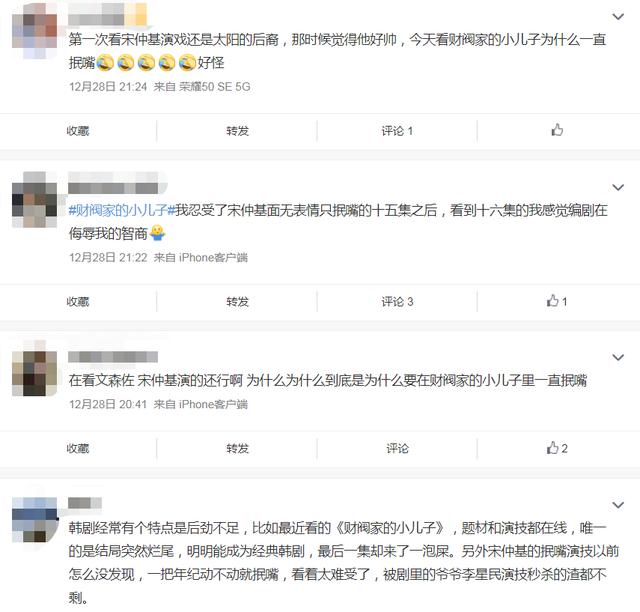Bookmark the second post via 收藏
The height and width of the screenshot is (612, 640).
point(78,301)
